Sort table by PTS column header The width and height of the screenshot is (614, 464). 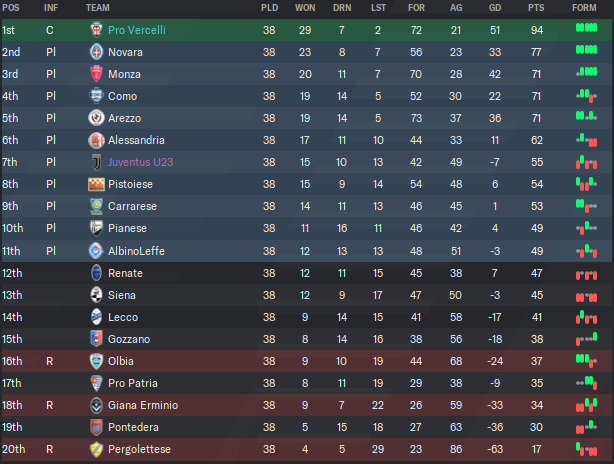pyautogui.click(x=536, y=8)
